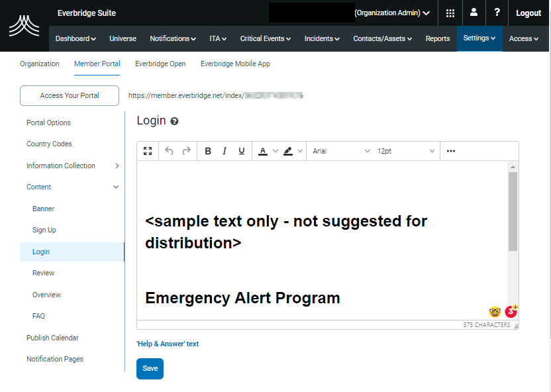Apply underline formatting to the text

(x=241, y=151)
